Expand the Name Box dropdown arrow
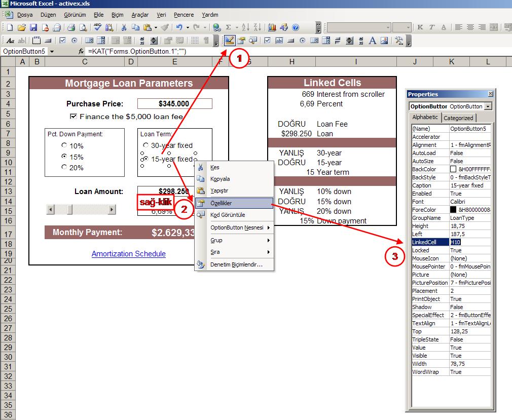Screen dimensions: 512x420 pos(52,52)
